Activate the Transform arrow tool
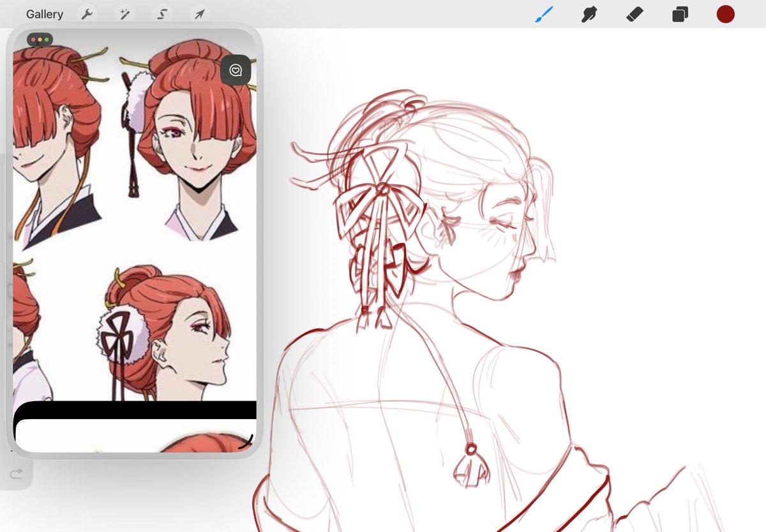 point(199,14)
